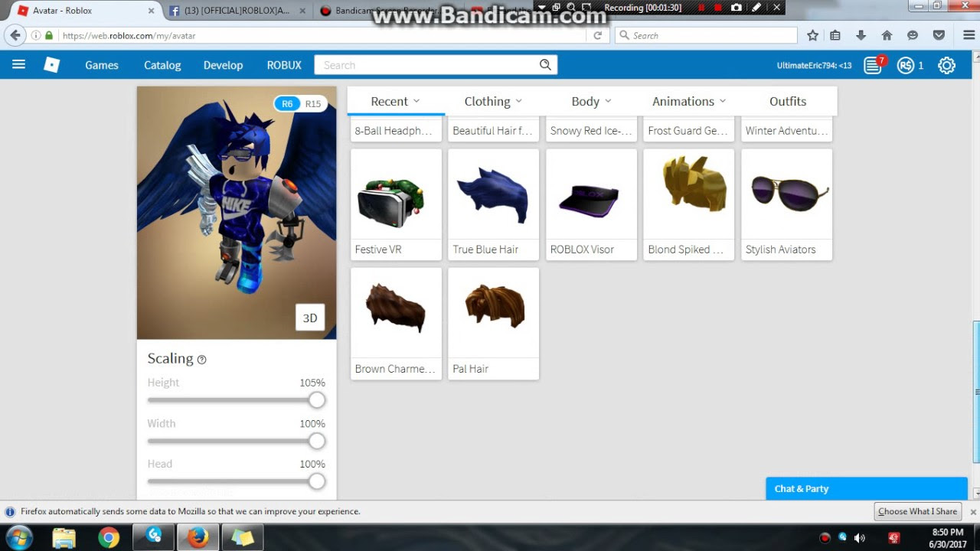The image size is (980, 551).
Task: Dismiss the Firefox data notification bar
Action: coord(973,512)
